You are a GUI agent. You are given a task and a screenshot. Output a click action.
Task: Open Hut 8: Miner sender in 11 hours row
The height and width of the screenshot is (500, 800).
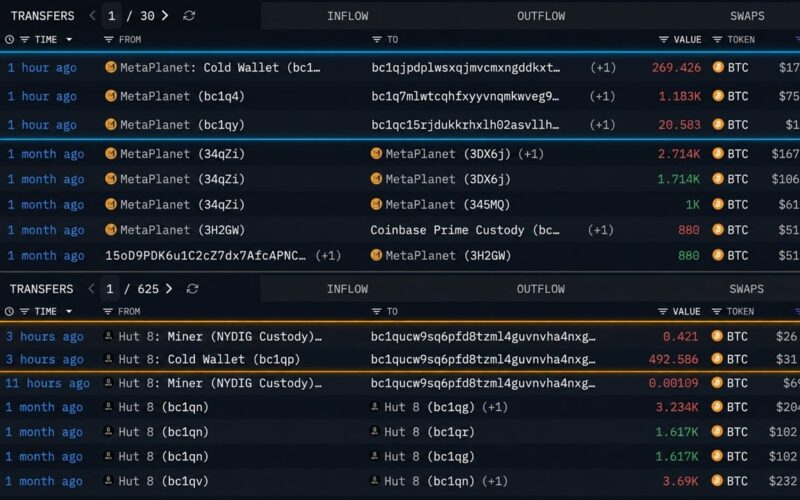(x=220, y=383)
